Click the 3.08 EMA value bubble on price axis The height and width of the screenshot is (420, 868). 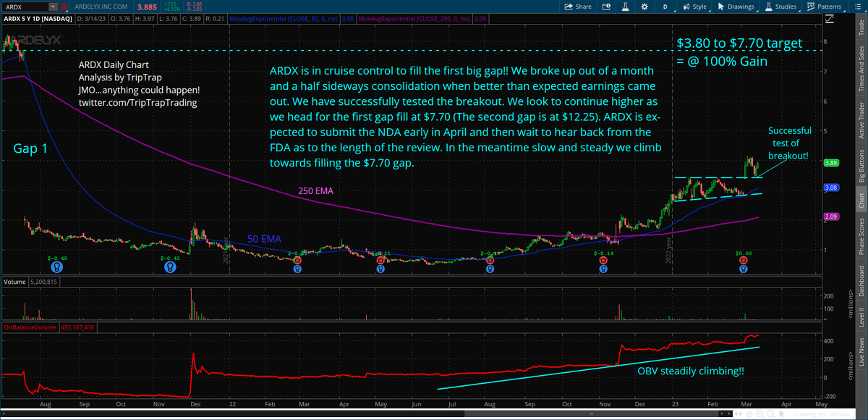(x=831, y=188)
